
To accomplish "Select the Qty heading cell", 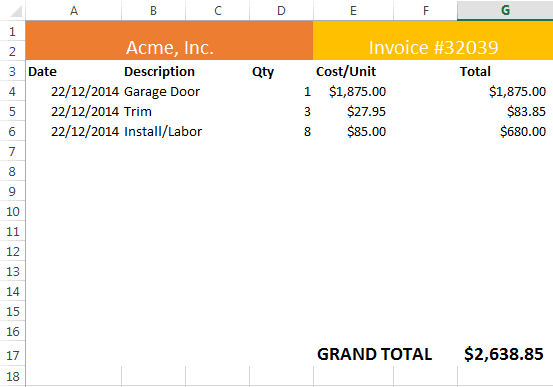I will (x=281, y=71).
